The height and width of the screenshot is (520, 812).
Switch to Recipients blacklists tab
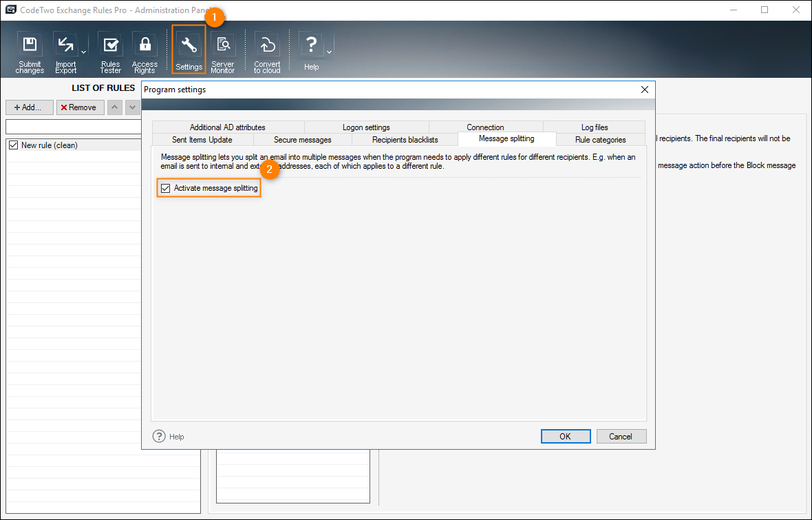tap(405, 139)
